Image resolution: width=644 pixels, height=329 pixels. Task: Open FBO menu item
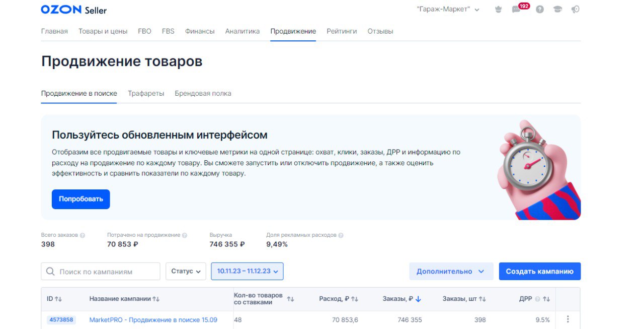click(144, 31)
